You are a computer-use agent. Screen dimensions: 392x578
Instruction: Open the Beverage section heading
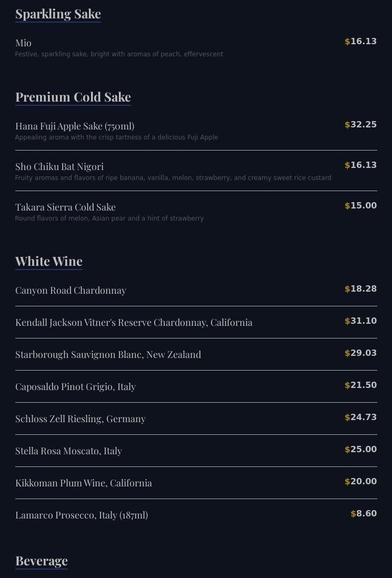pyautogui.click(x=41, y=561)
